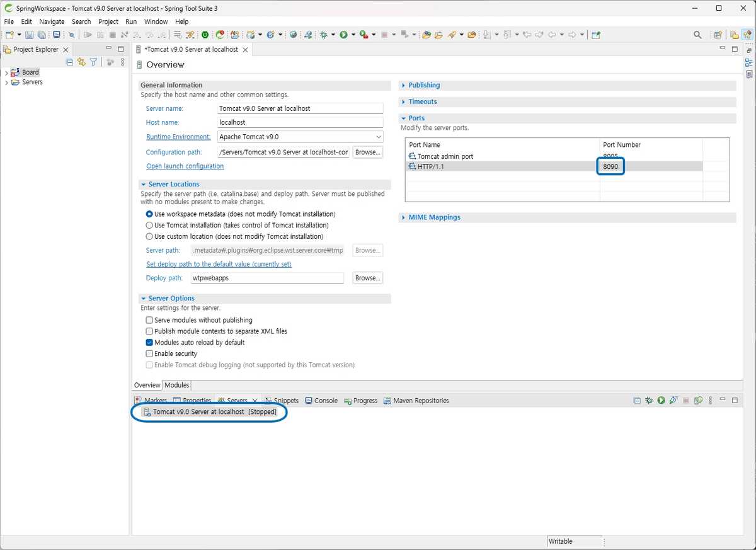Expand the Board project tree node
This screenshot has height=550, width=756.
click(x=6, y=72)
